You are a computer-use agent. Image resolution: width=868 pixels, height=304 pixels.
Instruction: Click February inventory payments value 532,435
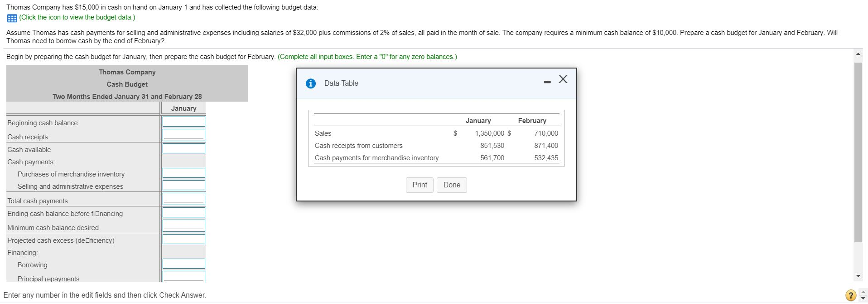point(546,158)
